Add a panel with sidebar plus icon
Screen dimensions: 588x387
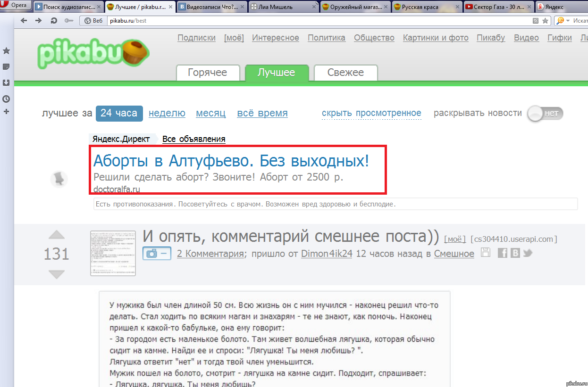pos(7,112)
